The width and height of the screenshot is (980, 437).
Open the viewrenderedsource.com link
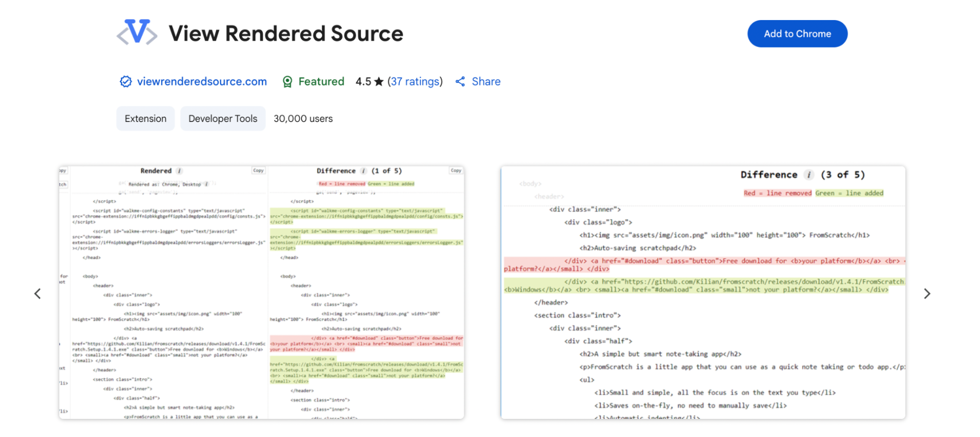[x=202, y=81]
